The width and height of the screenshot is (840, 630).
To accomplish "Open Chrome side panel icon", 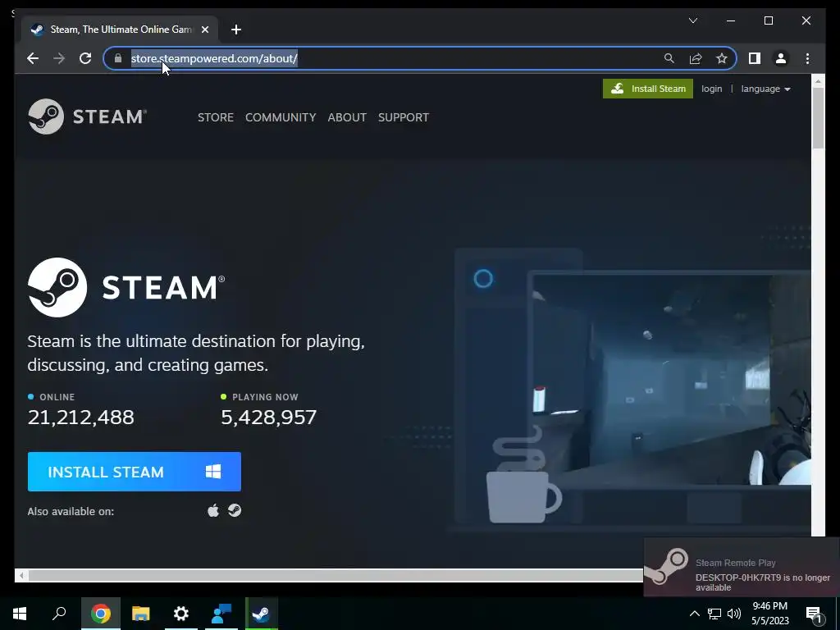I will coord(755,58).
